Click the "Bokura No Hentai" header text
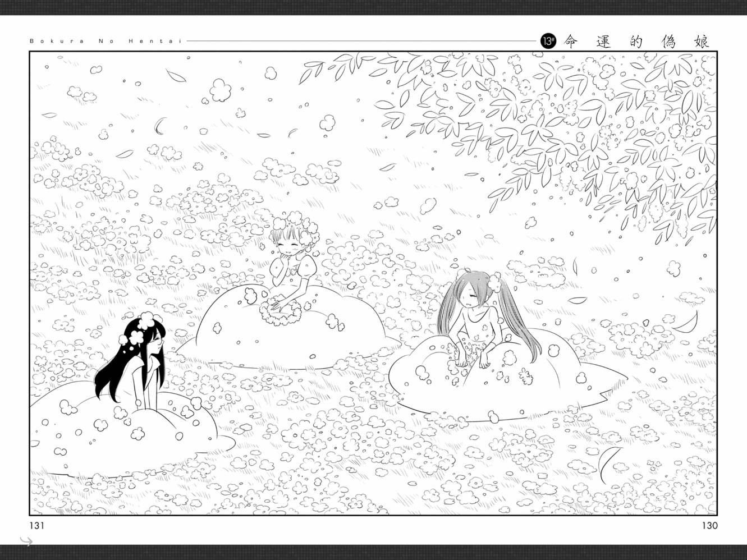 pos(107,42)
